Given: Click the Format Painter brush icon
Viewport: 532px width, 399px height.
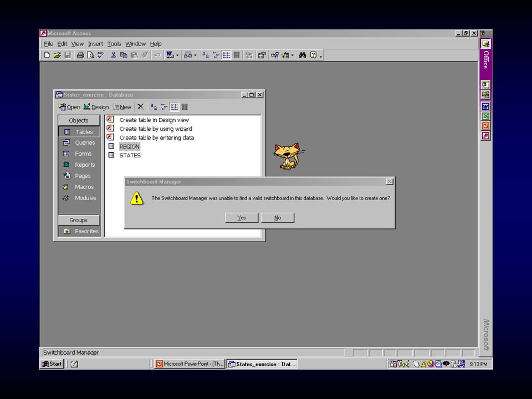Looking at the screenshot, I should pos(145,55).
